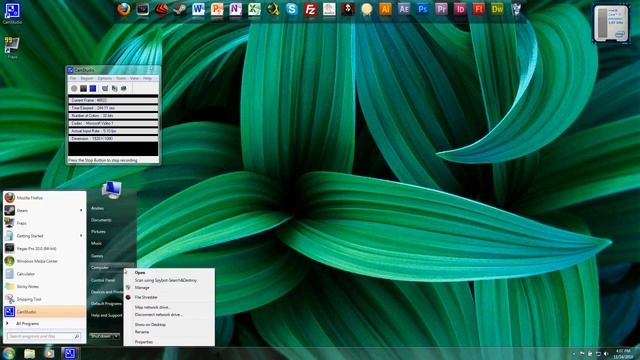This screenshot has height=360, width=640.
Task: Choose Manage in the context menu
Action: tap(169, 288)
